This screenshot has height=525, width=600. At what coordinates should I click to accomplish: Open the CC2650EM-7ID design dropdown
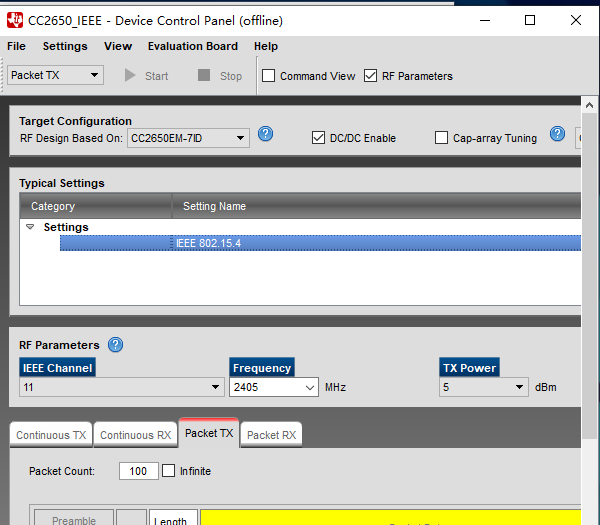point(188,138)
